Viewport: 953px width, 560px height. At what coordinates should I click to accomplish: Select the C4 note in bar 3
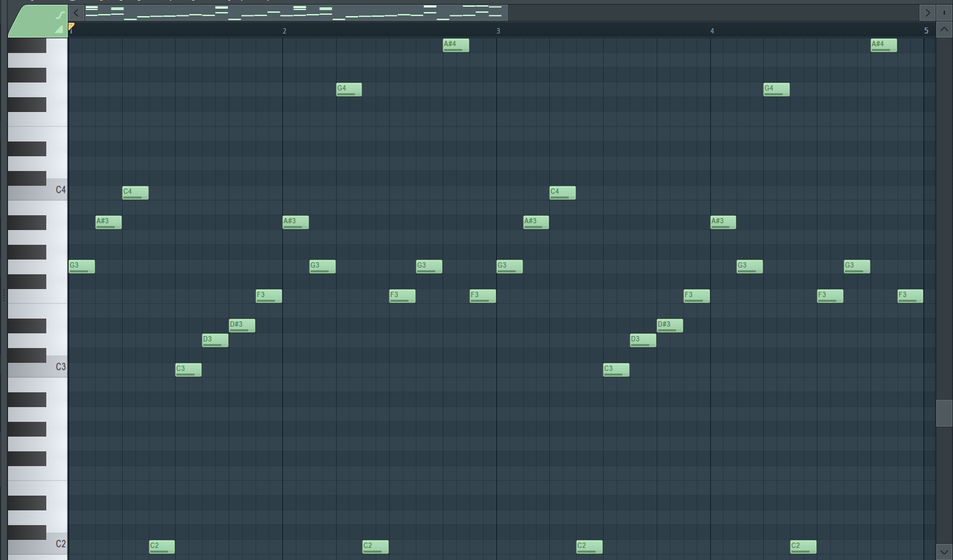click(x=563, y=192)
